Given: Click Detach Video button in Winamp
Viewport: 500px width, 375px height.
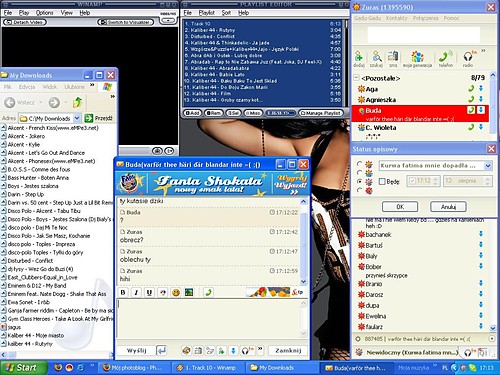Looking at the screenshot, I should point(25,22).
